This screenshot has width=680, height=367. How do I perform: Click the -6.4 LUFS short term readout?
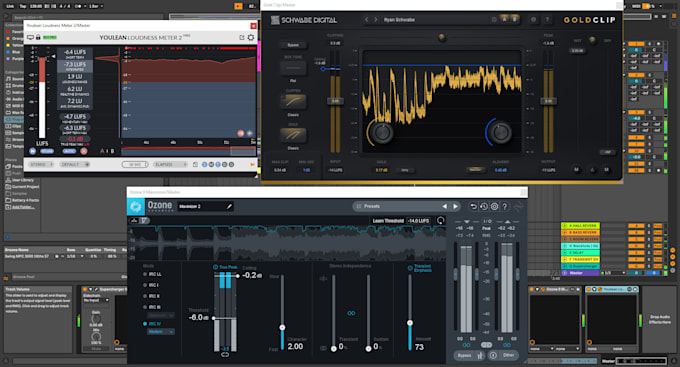[75, 53]
